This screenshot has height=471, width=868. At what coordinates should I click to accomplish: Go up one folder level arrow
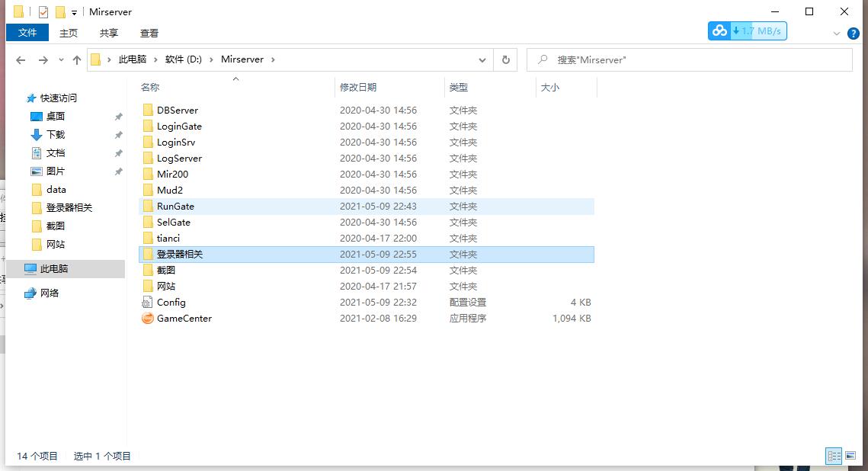pyautogui.click(x=76, y=59)
